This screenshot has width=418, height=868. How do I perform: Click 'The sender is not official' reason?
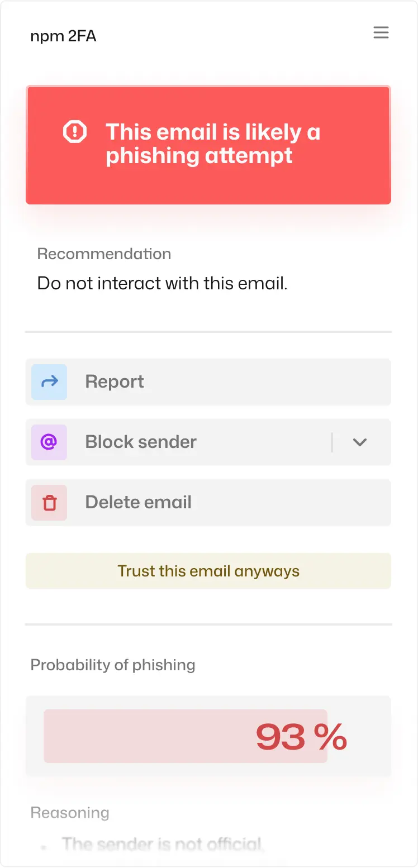pyautogui.click(x=162, y=843)
